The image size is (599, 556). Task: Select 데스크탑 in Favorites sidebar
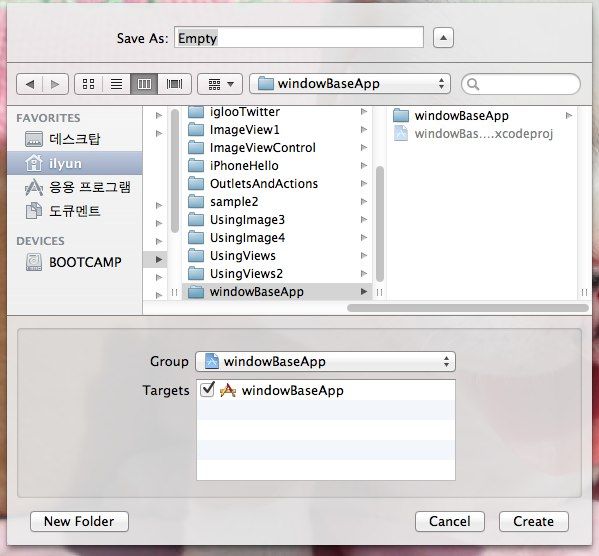coord(74,139)
